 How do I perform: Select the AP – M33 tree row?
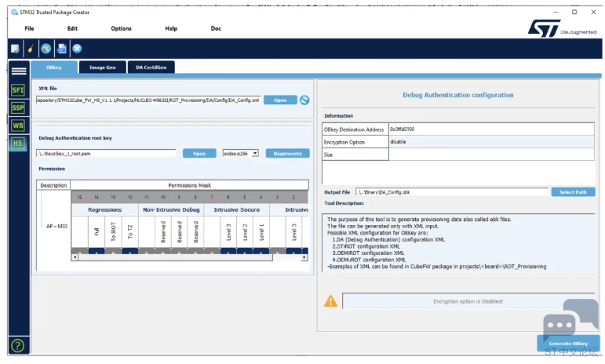tap(56, 227)
